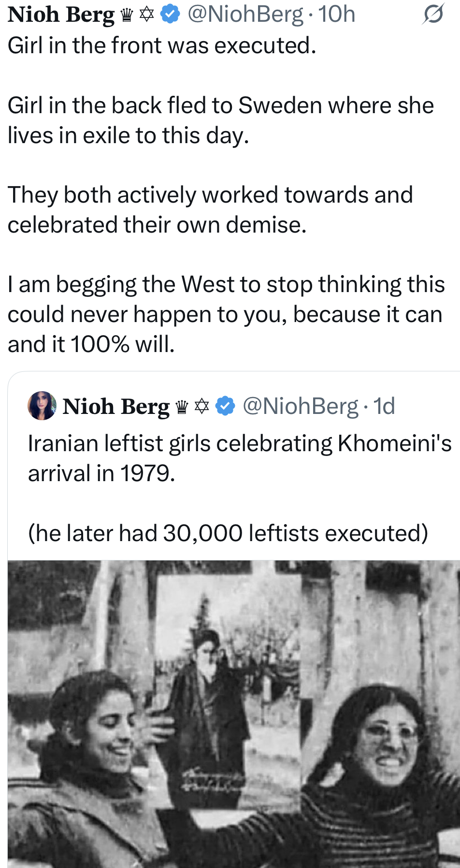Open the Grok icon on the top tweet

[x=433, y=15]
